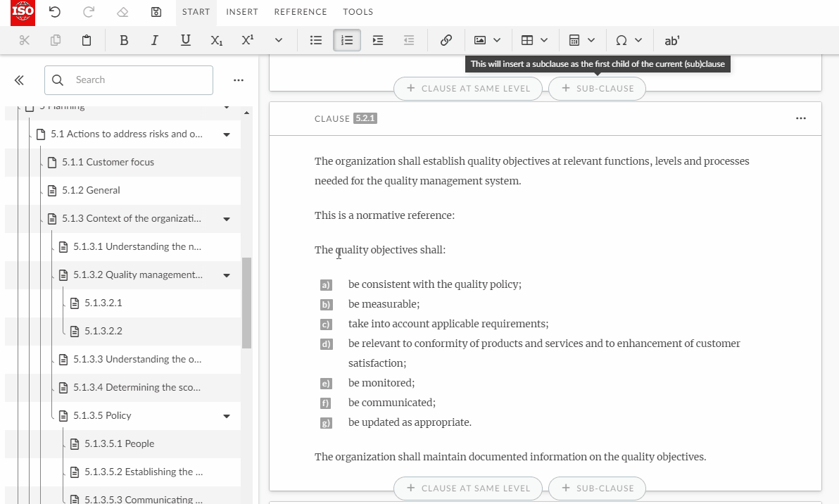Insert an image from the toolbar
This screenshot has width=839, height=504.
click(481, 40)
